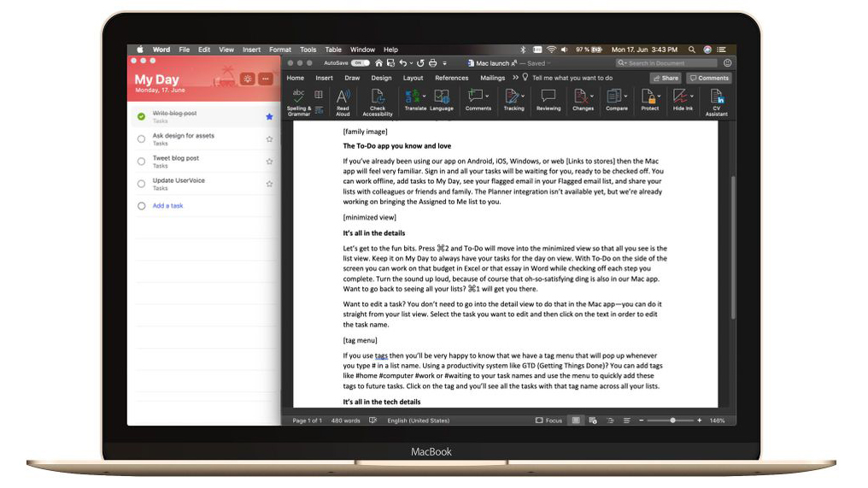Viewport: 868px width, 488px height.
Task: Click the Undo arrow
Action: point(403,63)
